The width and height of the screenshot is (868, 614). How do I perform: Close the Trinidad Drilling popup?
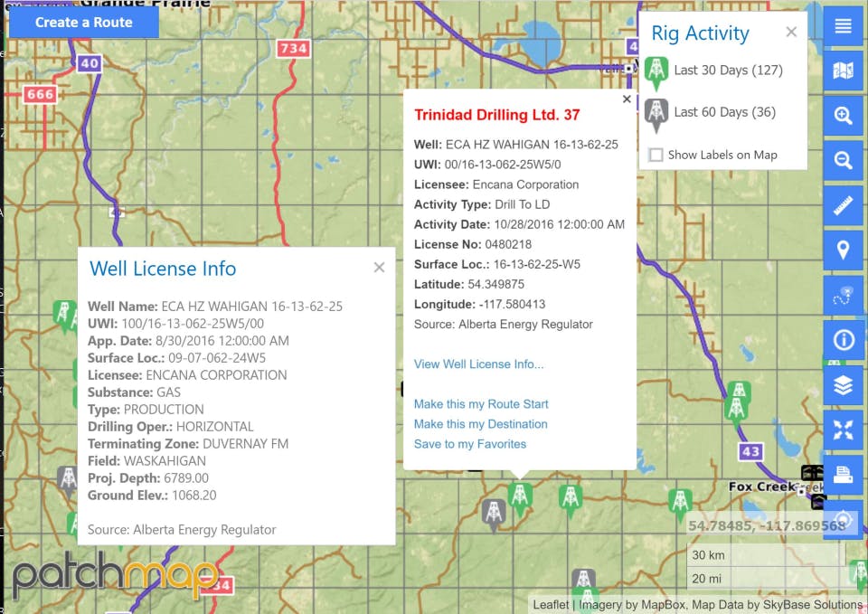pos(627,99)
